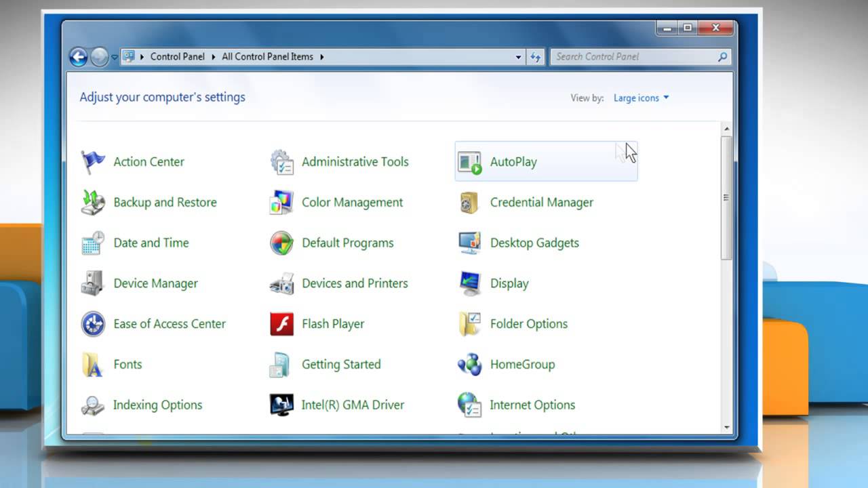The image size is (868, 488).
Task: Click the scrollbar down arrow
Action: coord(727,428)
